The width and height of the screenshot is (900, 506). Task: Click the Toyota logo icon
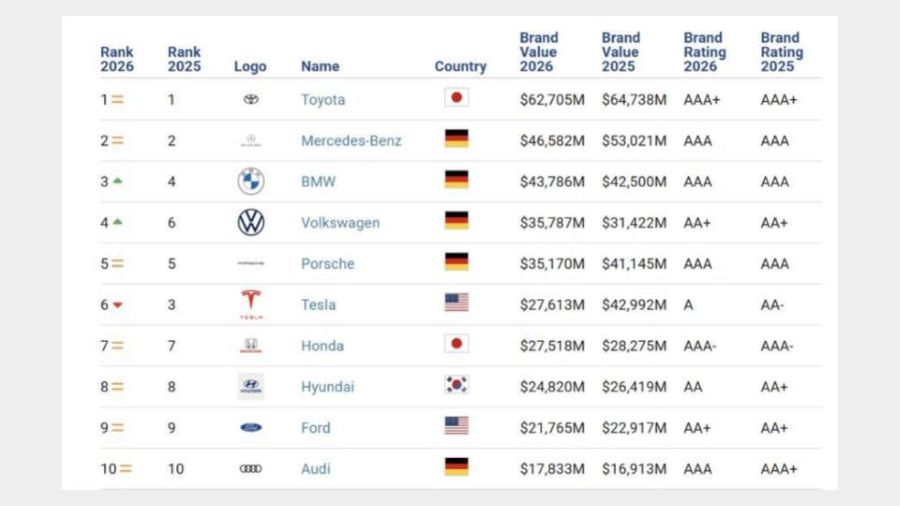251,99
